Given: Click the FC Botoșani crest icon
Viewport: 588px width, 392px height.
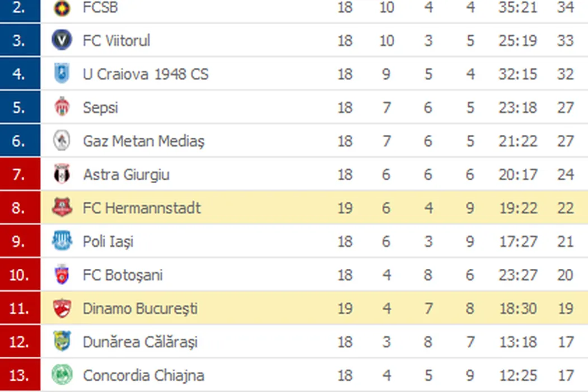Looking at the screenshot, I should click(62, 275).
